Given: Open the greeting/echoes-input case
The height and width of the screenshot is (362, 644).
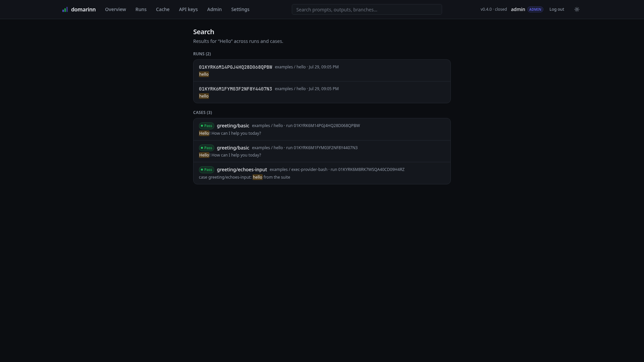Looking at the screenshot, I should point(322,173).
